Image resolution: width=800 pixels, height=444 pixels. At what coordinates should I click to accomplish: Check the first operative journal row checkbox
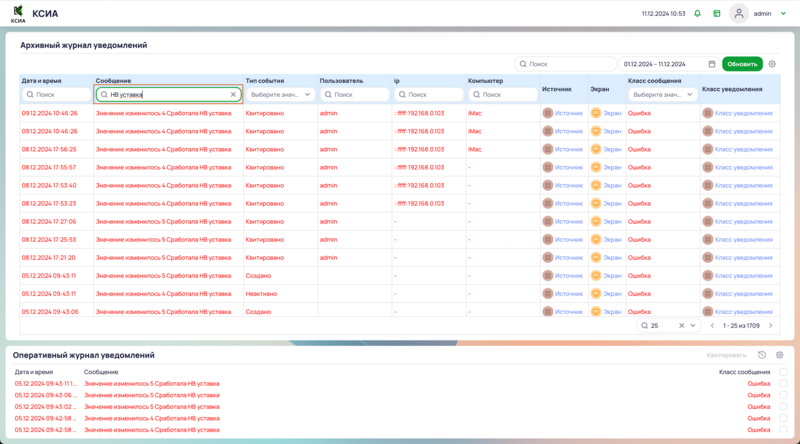pos(783,383)
